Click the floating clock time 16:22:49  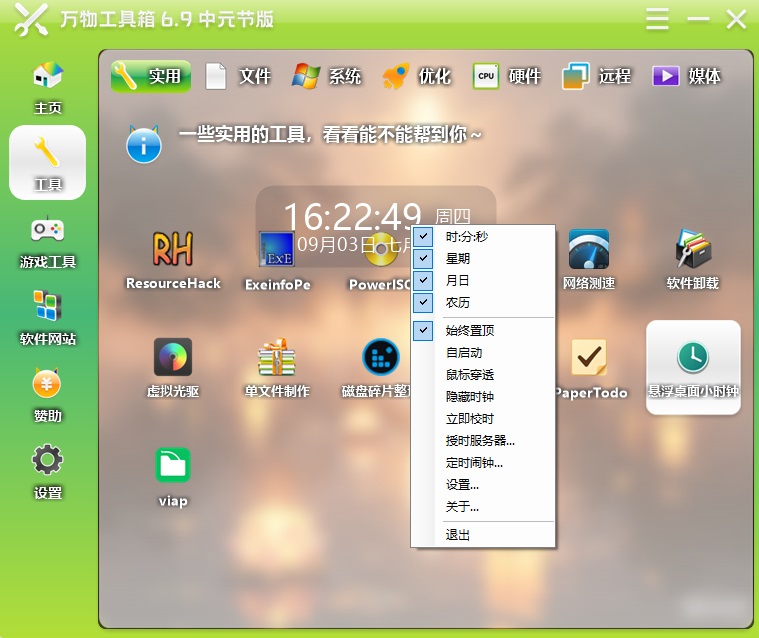pos(352,215)
